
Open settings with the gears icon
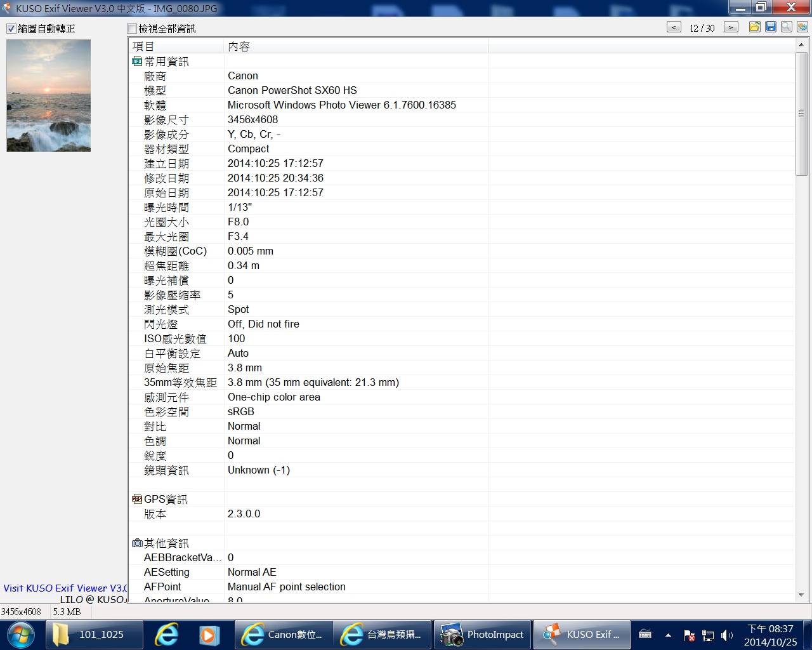coord(802,27)
